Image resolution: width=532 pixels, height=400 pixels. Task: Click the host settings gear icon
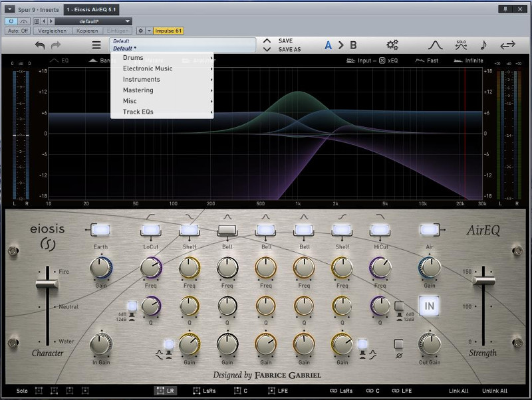tap(141, 31)
